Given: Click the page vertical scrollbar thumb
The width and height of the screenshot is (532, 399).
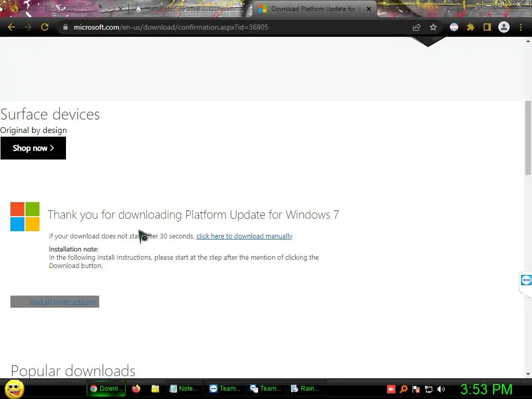Looking at the screenshot, I should tap(528, 137).
